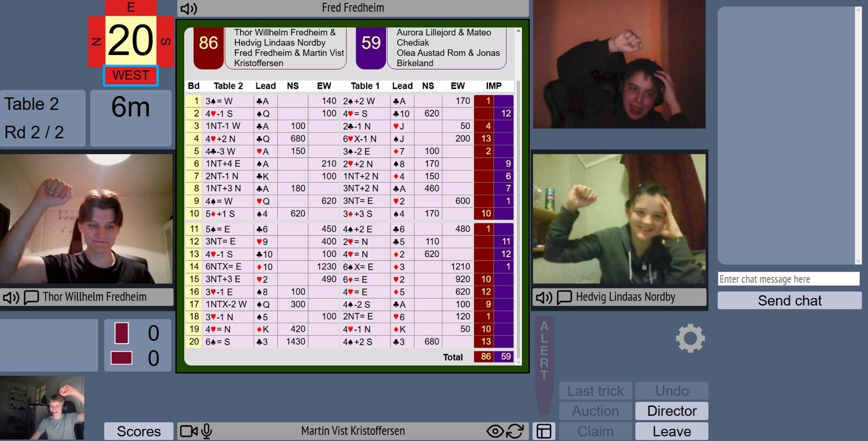Toggle the camera icon beside Martin's name

[189, 431]
